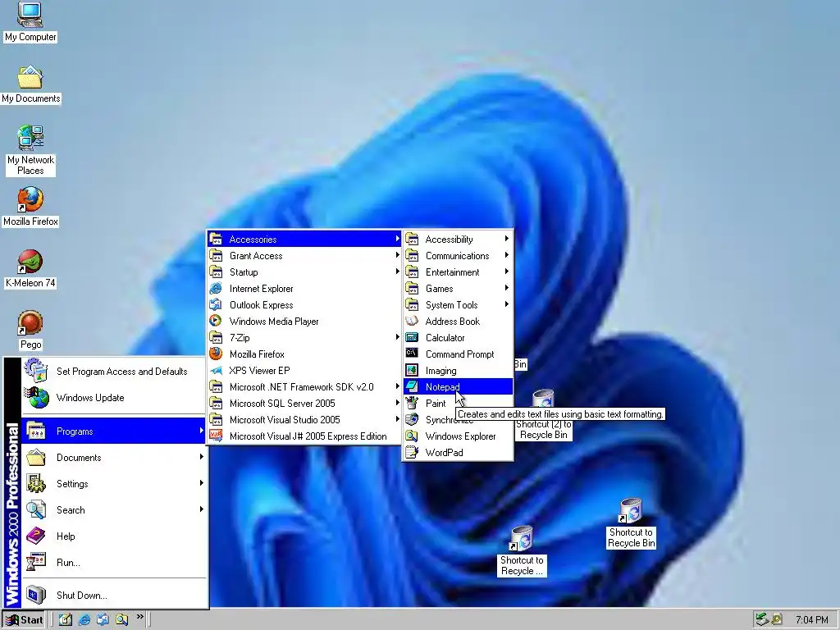Click the network connection tray icon
The height and width of the screenshot is (630, 840).
[x=762, y=620]
